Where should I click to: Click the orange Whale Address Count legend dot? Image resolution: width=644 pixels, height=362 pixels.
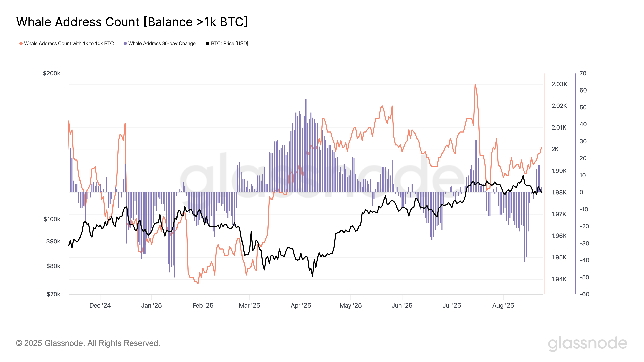coord(21,43)
